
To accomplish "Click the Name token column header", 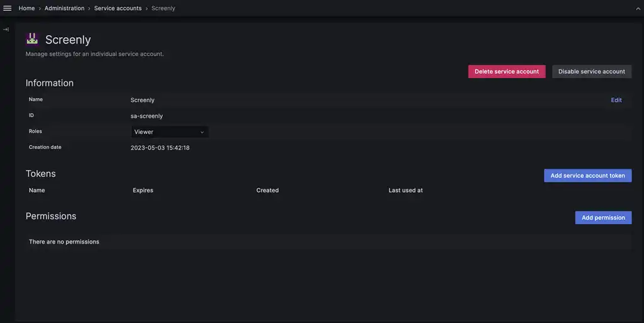I will [x=37, y=190].
